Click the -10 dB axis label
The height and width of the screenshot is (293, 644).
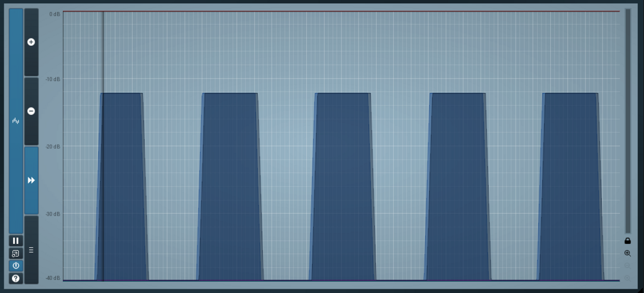pos(53,79)
